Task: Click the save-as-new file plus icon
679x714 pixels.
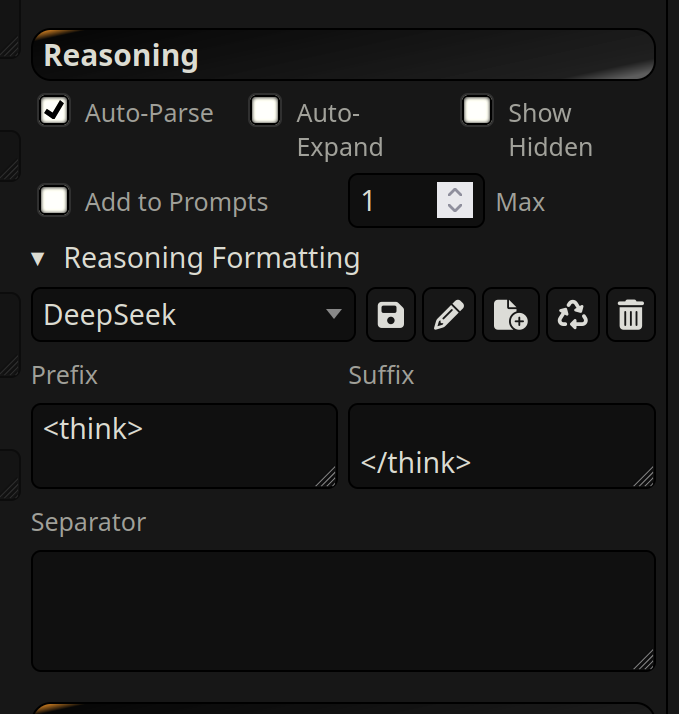Action: pos(511,316)
